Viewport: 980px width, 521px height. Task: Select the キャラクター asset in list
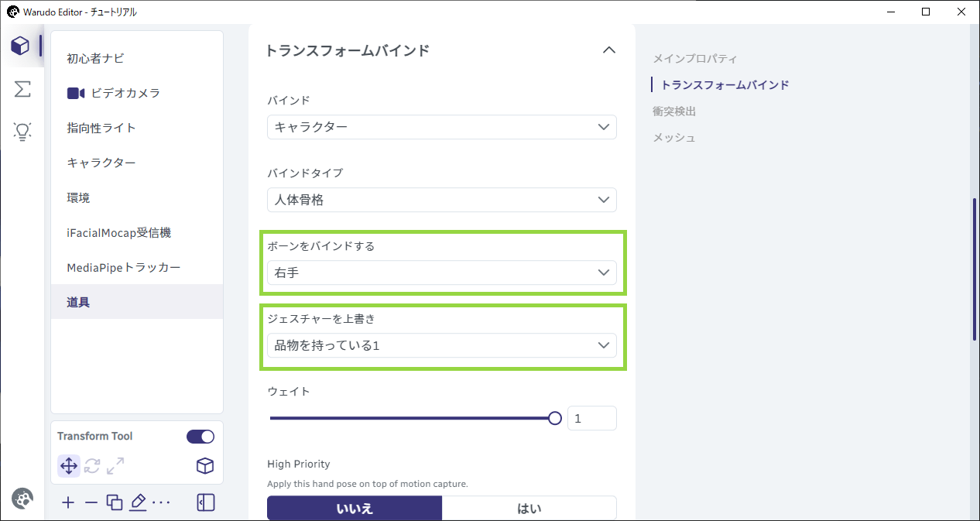pyautogui.click(x=137, y=163)
